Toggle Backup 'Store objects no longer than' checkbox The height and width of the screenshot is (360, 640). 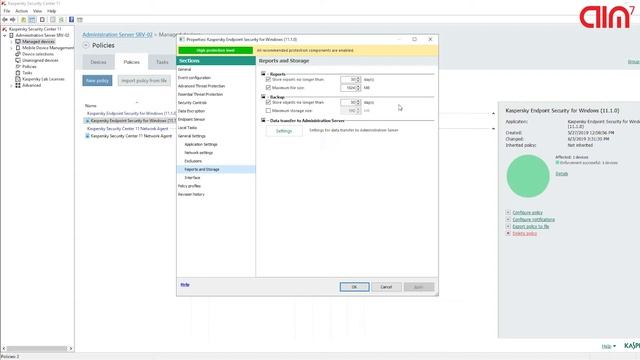(x=268, y=102)
